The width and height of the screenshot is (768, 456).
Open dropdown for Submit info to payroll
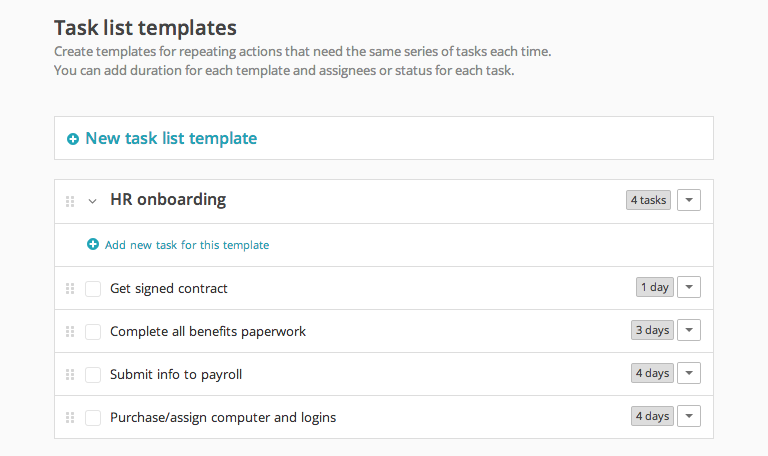689,373
